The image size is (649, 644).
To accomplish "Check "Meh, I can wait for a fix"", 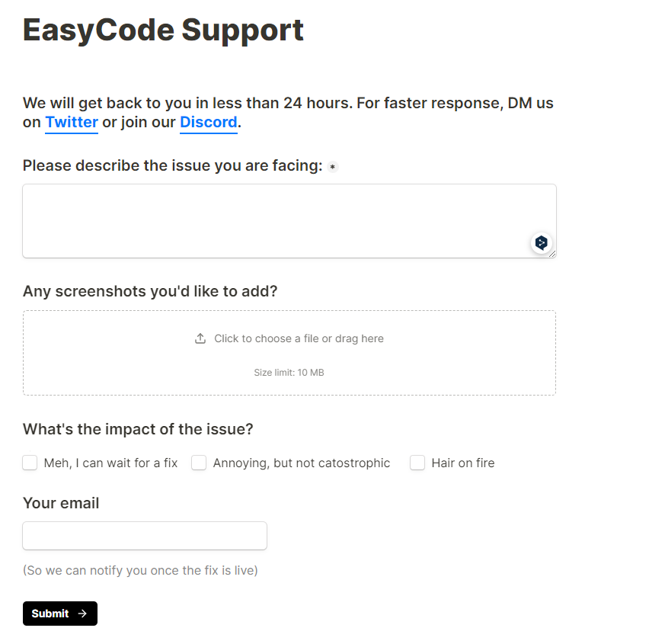I will [29, 463].
